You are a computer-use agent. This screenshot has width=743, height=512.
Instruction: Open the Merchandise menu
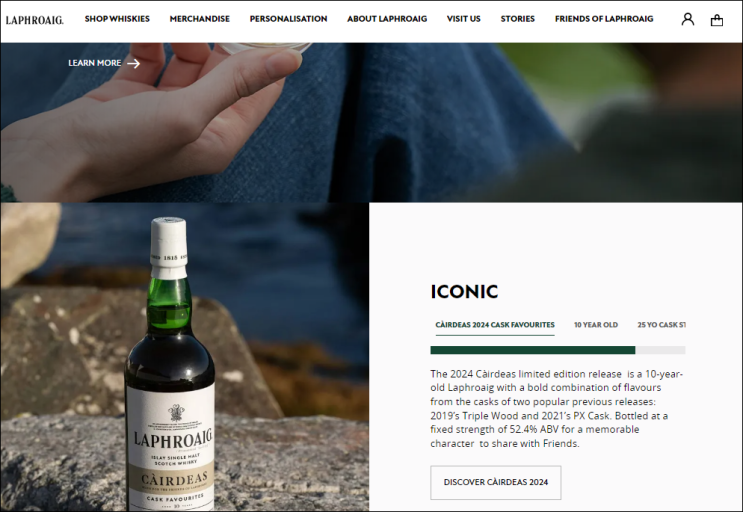coord(199,19)
